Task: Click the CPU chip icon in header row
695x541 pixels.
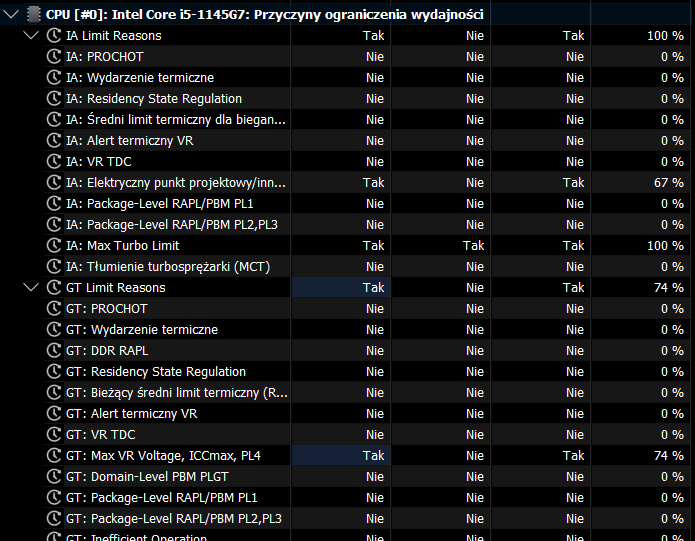Action: pyautogui.click(x=34, y=14)
